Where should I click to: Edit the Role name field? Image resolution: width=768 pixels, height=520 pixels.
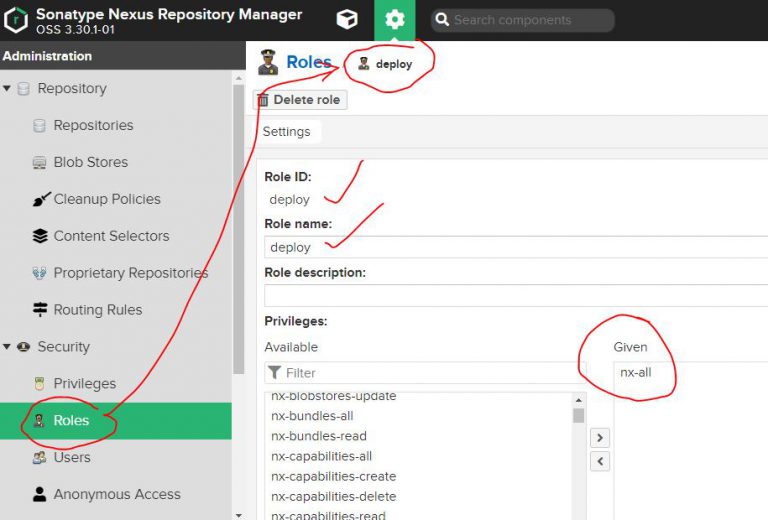coord(516,247)
